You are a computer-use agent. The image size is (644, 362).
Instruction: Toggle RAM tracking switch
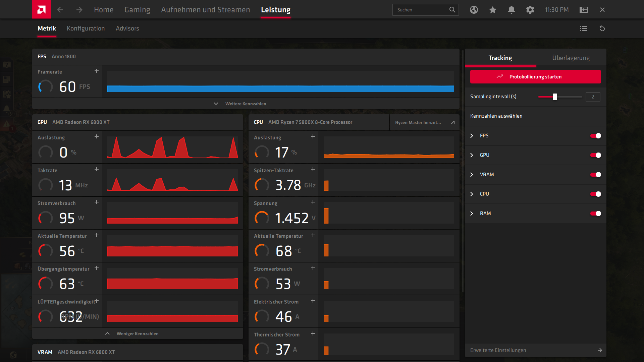[595, 214]
